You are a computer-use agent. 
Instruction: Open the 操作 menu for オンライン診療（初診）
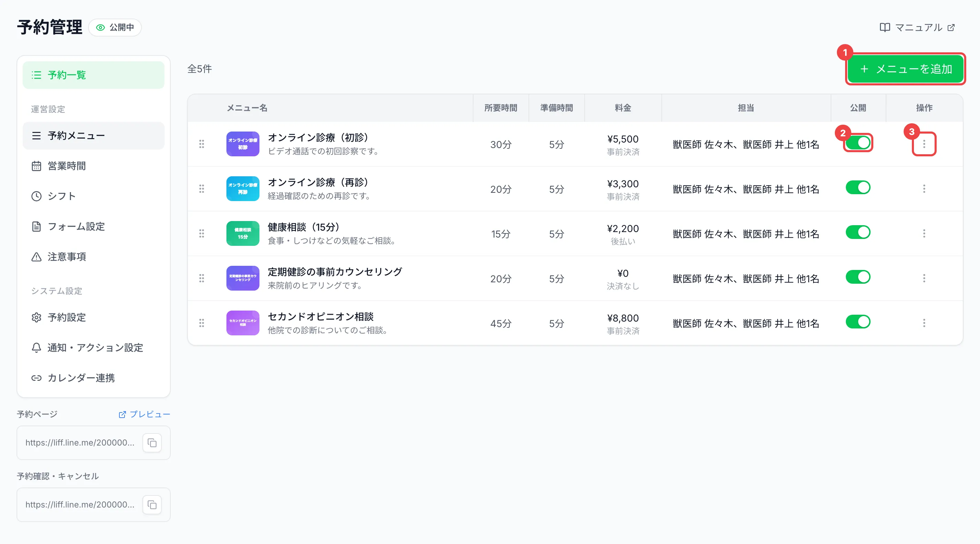click(924, 144)
